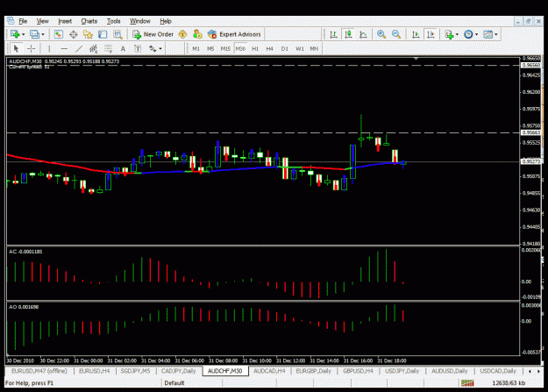Switch timeframe to H1
The height and width of the screenshot is (392, 548).
pyautogui.click(x=255, y=48)
